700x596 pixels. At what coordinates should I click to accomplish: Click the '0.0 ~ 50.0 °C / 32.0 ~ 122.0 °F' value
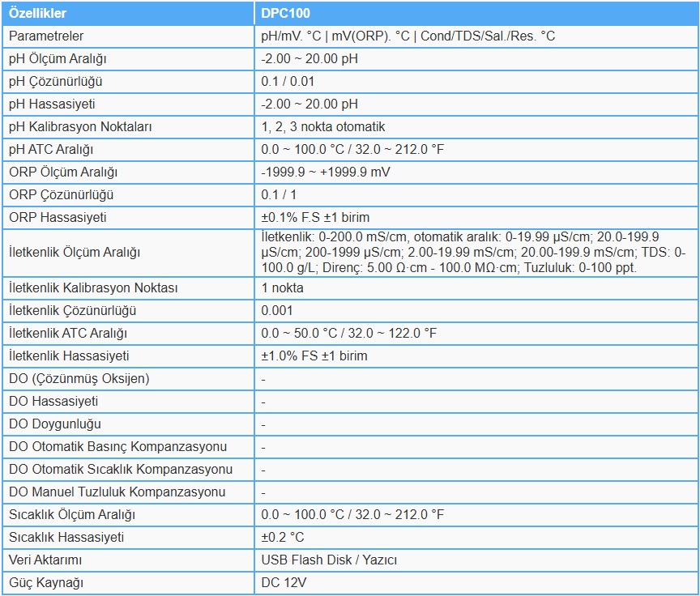point(348,334)
